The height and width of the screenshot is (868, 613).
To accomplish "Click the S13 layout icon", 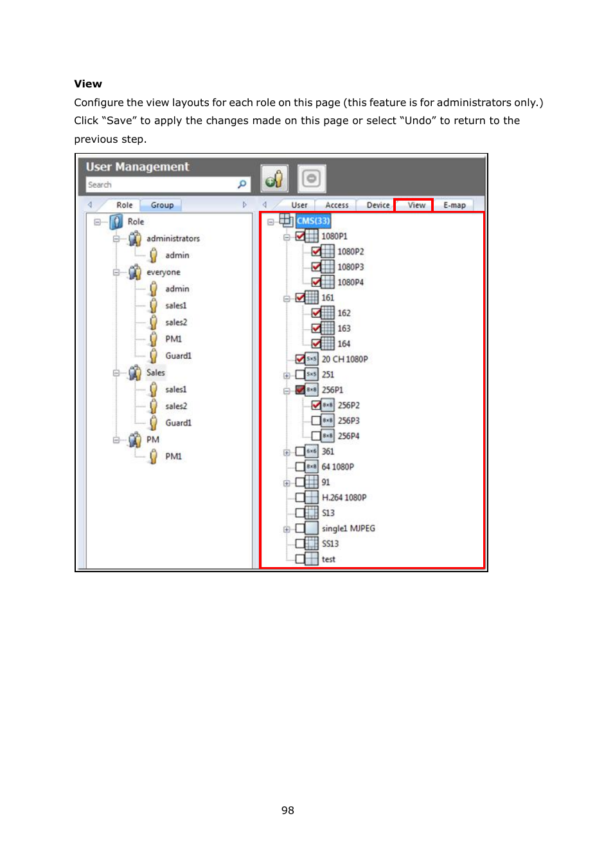I will click(312, 512).
